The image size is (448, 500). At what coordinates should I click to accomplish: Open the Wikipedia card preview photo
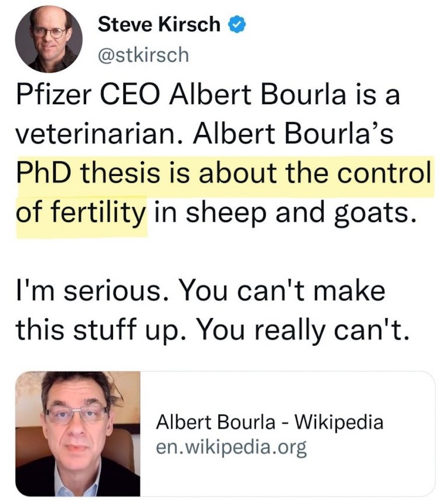click(78, 434)
